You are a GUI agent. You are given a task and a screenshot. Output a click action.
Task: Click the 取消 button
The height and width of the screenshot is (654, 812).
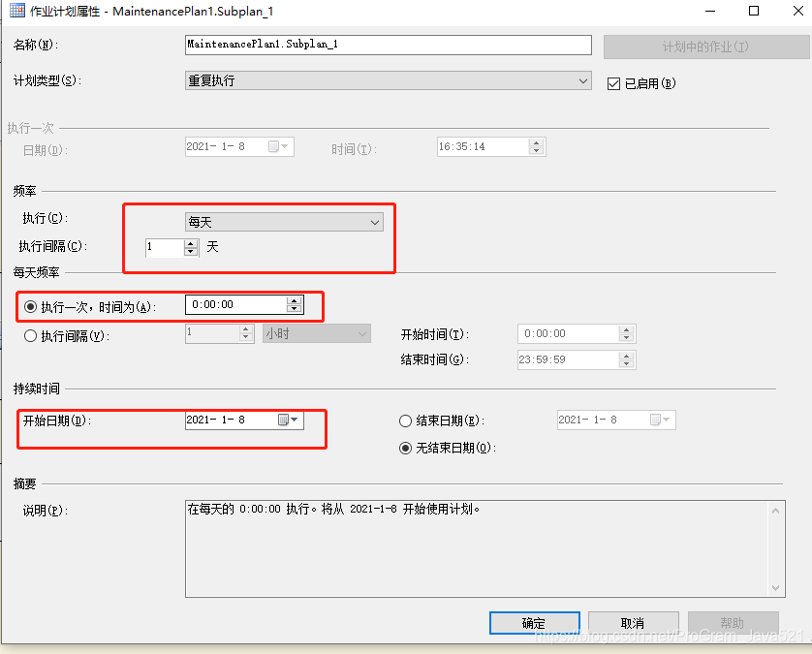(x=634, y=623)
